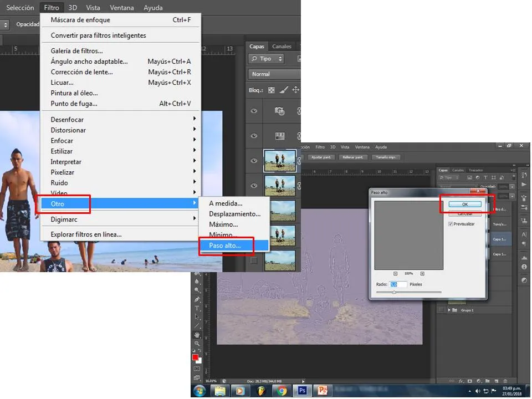Click the zoom in plus icon in Paso alto

422,273
